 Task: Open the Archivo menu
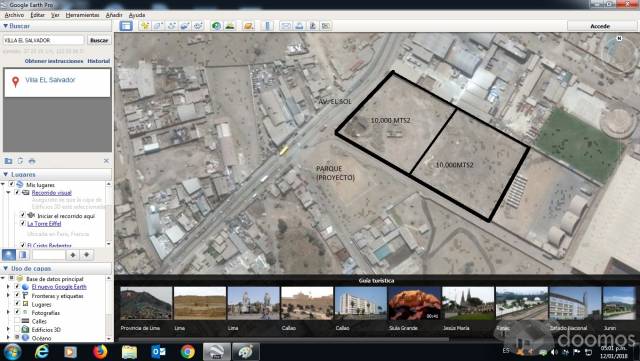(x=14, y=15)
